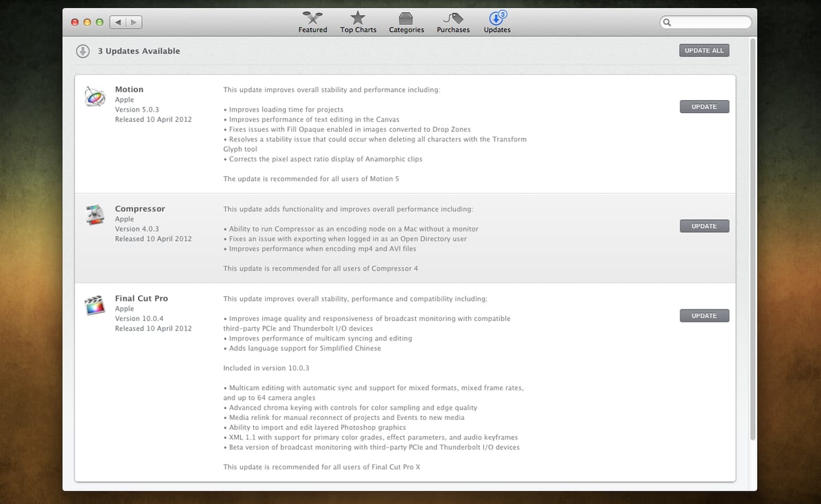Click 'Ability to import and edit layered Photoshop graphics'
The image size is (821, 504).
314,427
